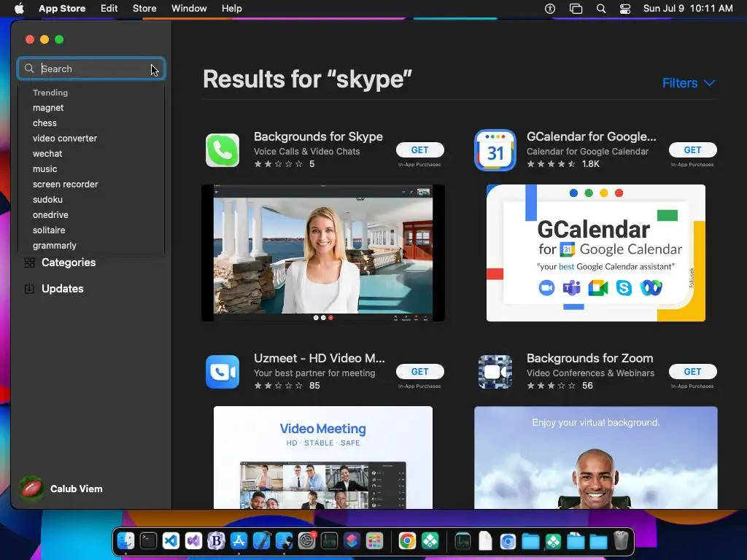Open the Apple menu
This screenshot has width=747, height=560.
(x=19, y=8)
